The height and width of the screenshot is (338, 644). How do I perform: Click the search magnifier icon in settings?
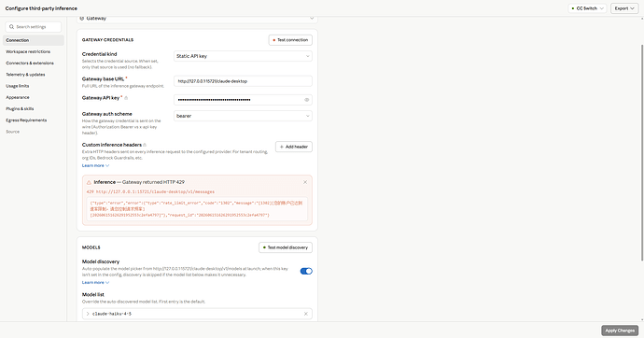point(11,27)
